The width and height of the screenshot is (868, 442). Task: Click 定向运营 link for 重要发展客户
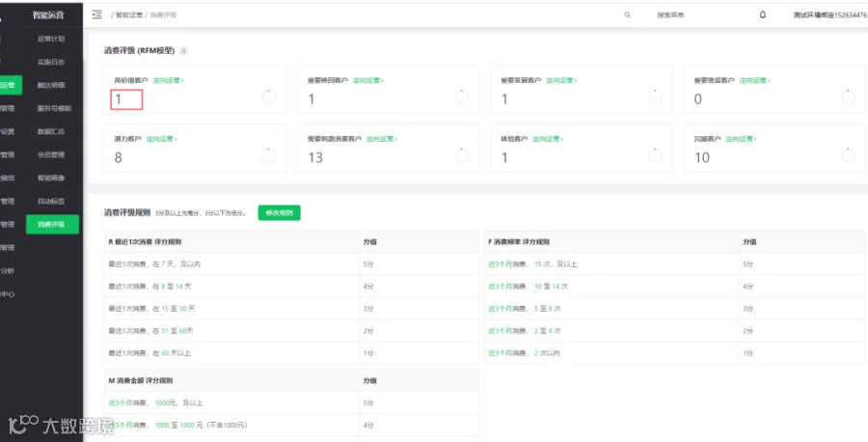coord(561,80)
